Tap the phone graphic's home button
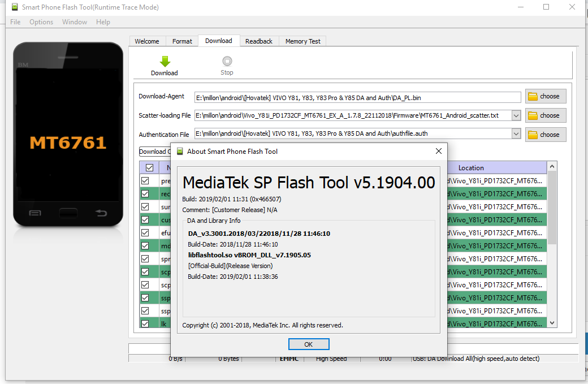The image size is (588, 384). pyautogui.click(x=68, y=213)
